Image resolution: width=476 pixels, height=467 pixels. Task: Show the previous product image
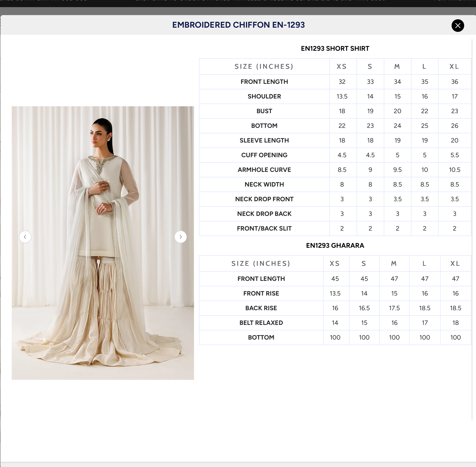click(25, 237)
